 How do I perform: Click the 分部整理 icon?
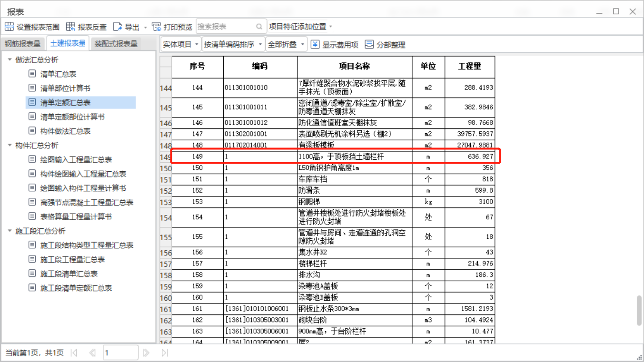(x=369, y=44)
